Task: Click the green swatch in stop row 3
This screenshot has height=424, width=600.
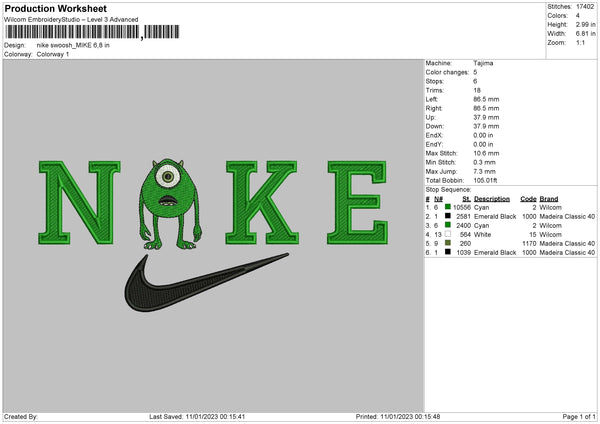Action: [x=448, y=225]
